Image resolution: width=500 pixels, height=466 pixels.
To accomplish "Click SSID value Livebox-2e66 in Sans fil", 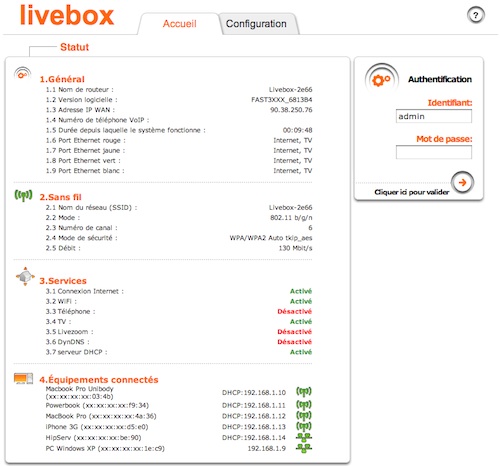I will 290,207.
